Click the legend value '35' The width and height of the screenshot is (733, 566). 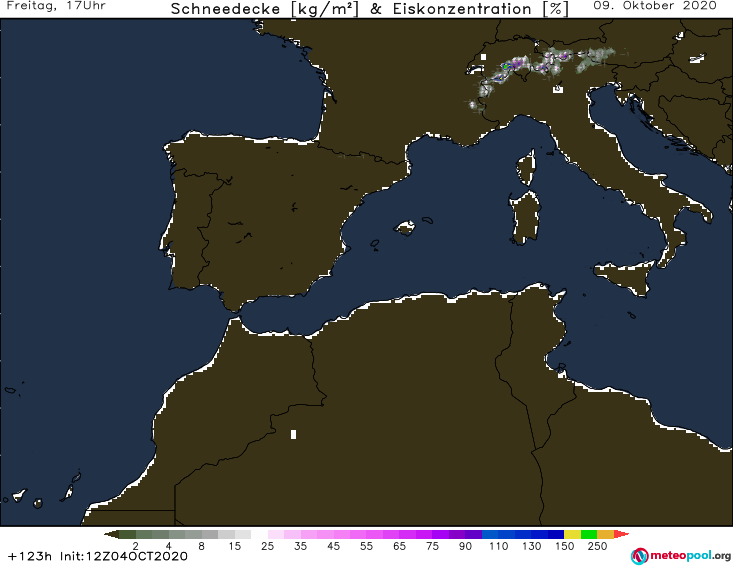[x=301, y=546]
